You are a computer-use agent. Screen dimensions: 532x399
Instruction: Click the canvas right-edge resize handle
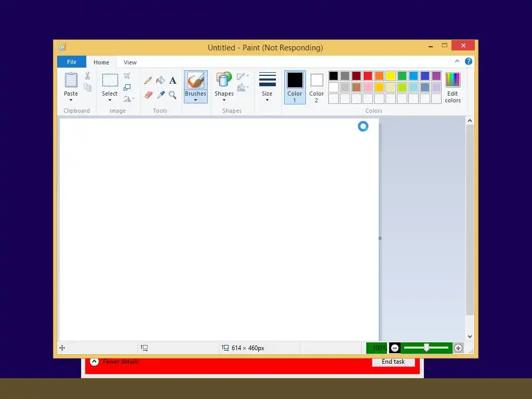coord(380,238)
